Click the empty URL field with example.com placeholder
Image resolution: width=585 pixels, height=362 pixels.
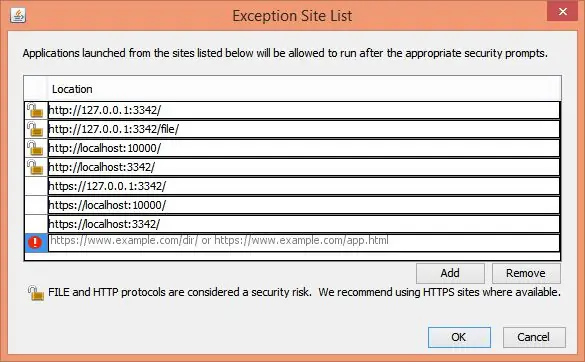coord(304,243)
